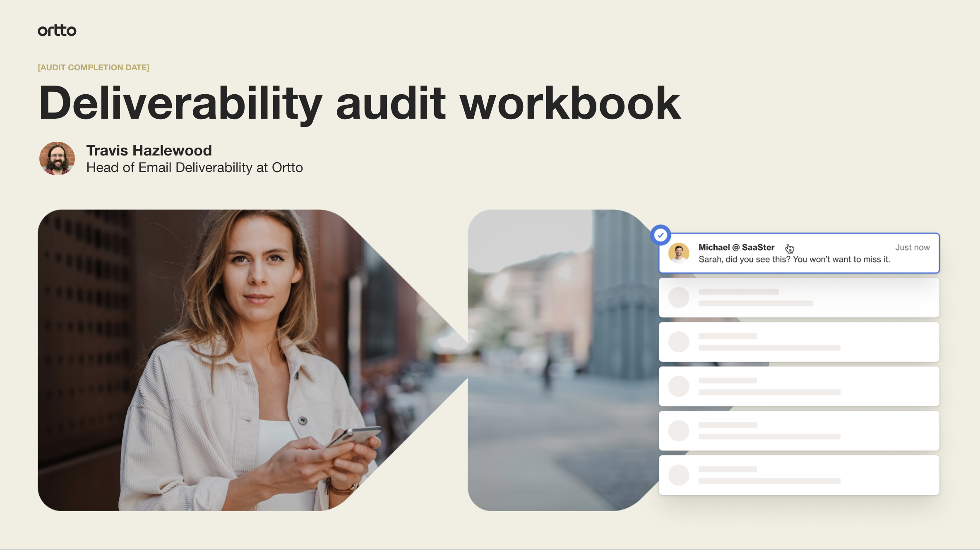Click Head of Email Deliverability subtitle
Viewport: 980px width, 550px height.
(195, 167)
